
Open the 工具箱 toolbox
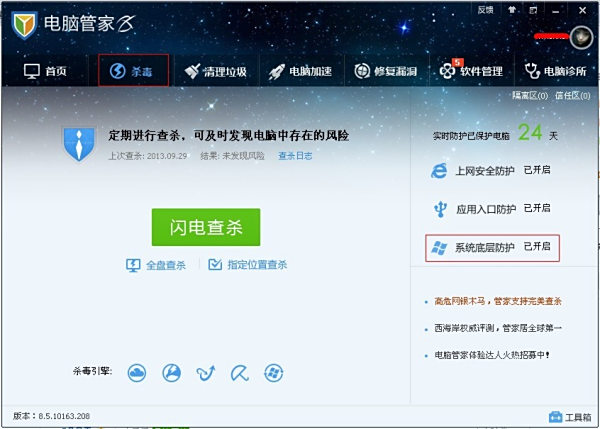click(x=570, y=416)
